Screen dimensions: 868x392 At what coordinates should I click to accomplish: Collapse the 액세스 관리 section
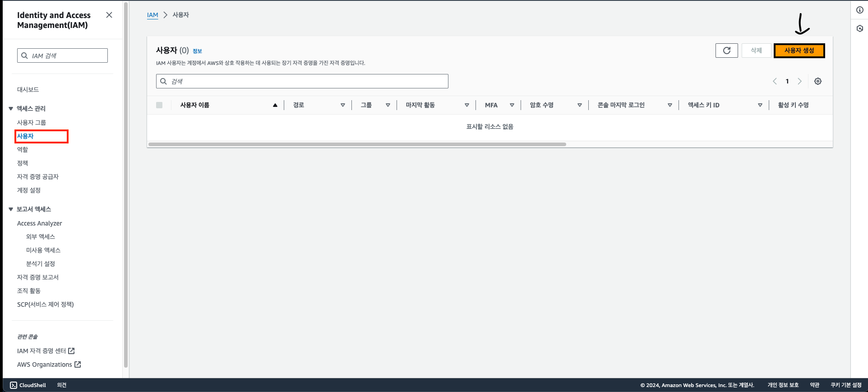(x=11, y=109)
